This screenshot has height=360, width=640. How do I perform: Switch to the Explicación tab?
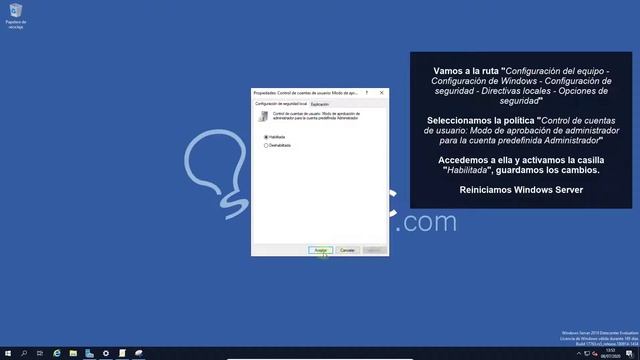320,104
